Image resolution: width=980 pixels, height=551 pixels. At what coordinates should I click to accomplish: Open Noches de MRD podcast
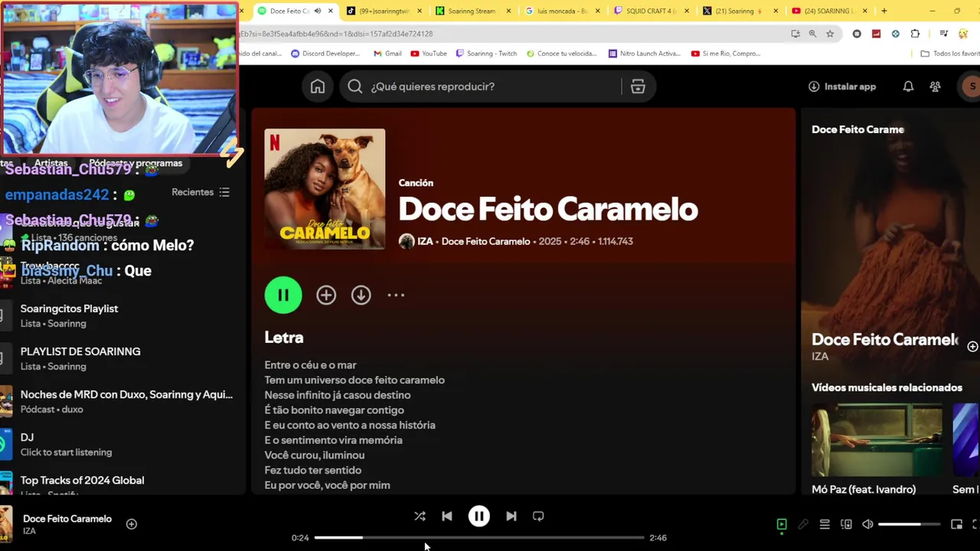122,401
